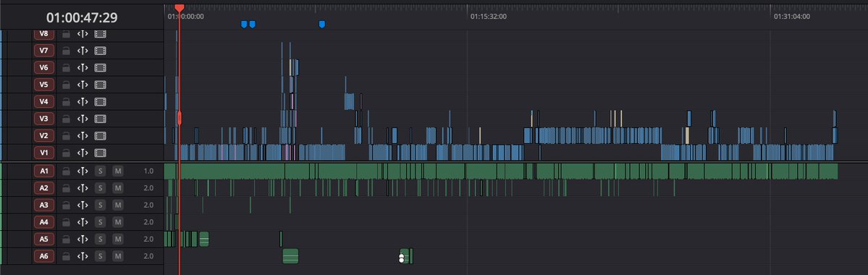Lock the A2 audio track
The image size is (868, 275).
coord(66,188)
